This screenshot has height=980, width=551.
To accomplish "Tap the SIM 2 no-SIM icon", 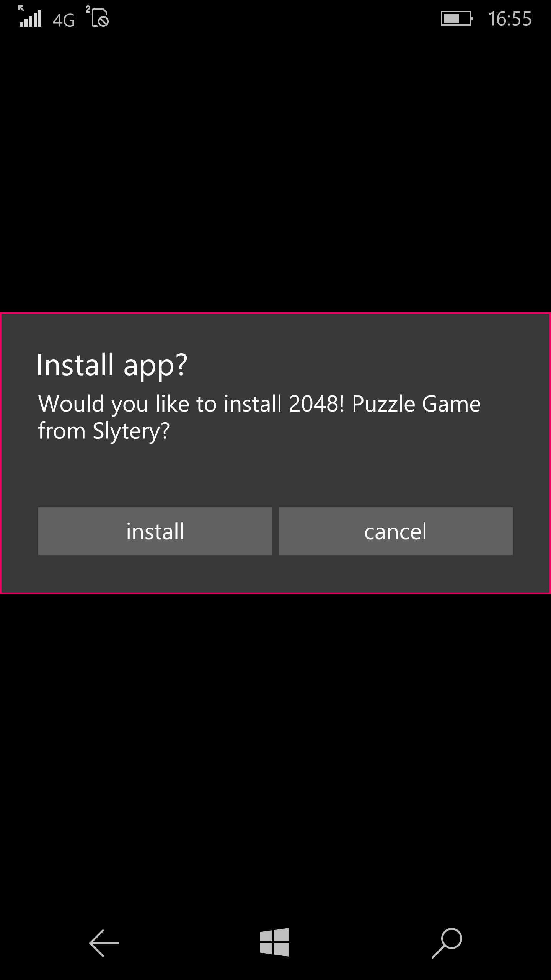I will [x=100, y=18].
